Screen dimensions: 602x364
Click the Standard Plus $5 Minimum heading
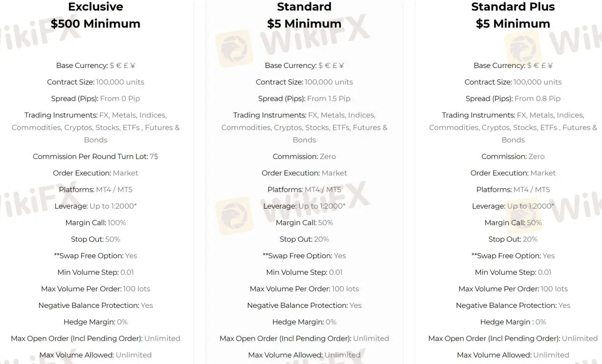coord(513,15)
